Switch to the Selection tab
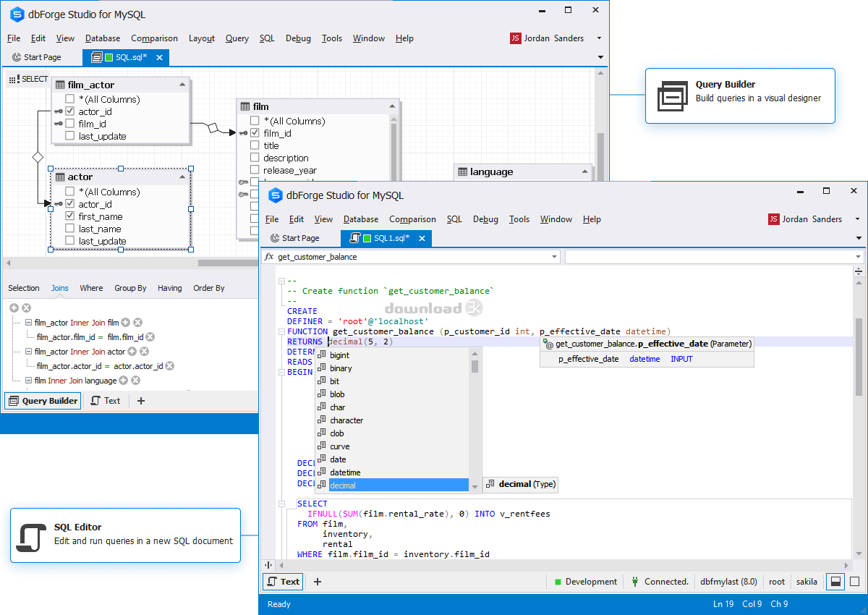This screenshot has height=615, width=868. pyautogui.click(x=24, y=288)
